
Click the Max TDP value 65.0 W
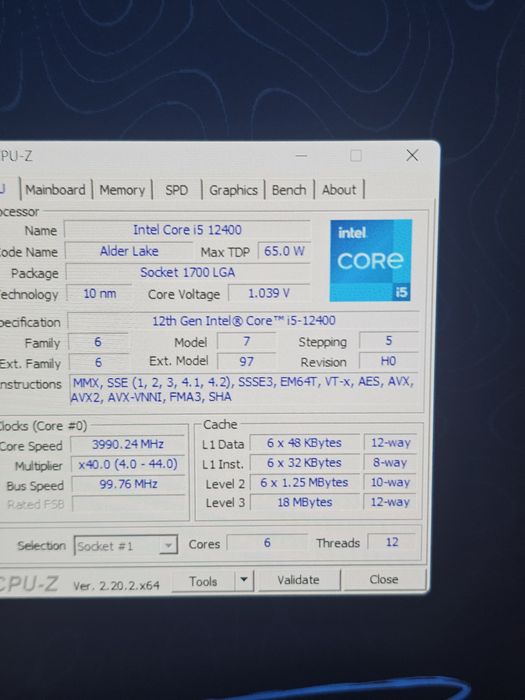[284, 251]
